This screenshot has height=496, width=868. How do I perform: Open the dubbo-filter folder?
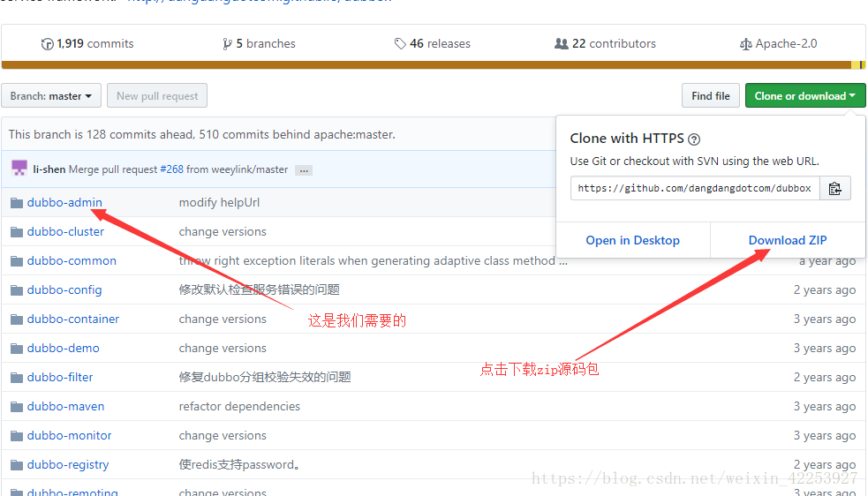[60, 377]
